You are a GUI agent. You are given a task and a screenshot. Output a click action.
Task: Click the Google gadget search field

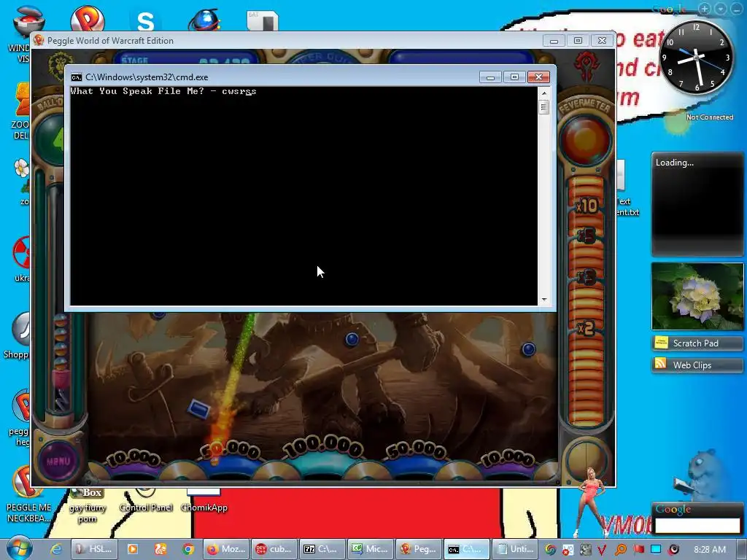pyautogui.click(x=697, y=525)
